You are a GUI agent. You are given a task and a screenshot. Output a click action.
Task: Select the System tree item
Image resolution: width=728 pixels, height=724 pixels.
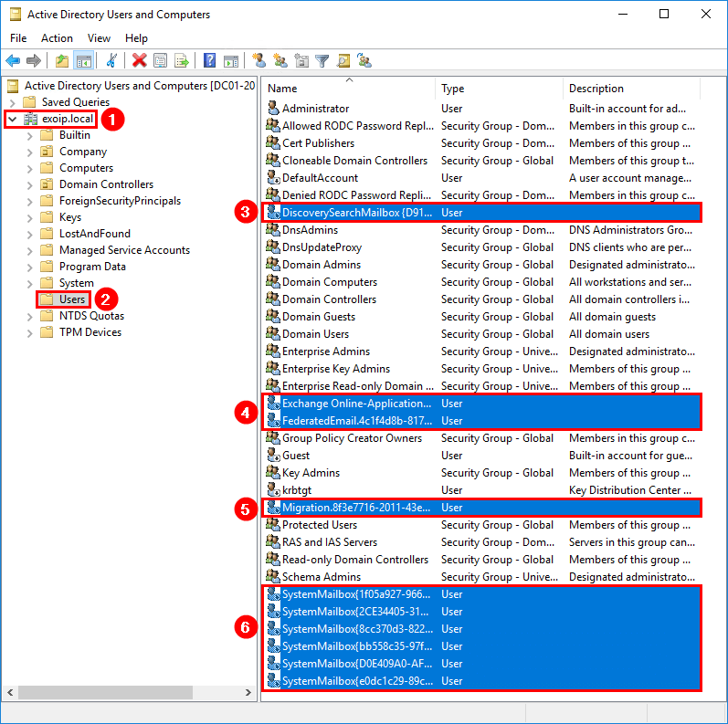(x=76, y=283)
